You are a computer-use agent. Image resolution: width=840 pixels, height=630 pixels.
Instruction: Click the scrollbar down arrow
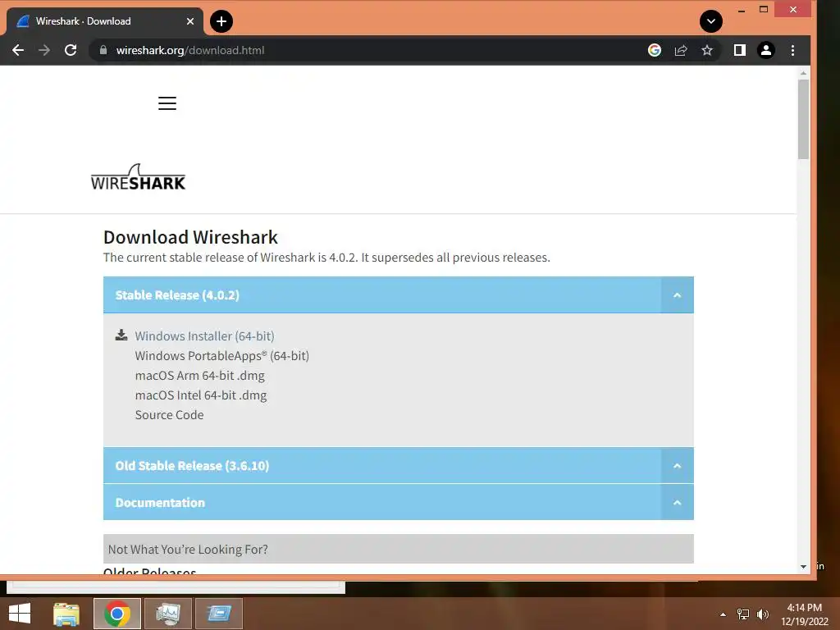coord(803,566)
